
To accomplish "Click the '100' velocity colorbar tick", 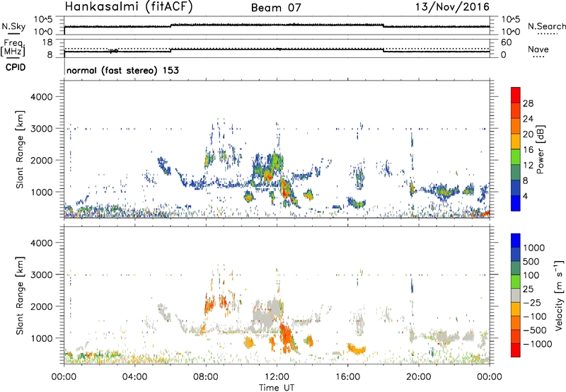I will tap(531, 275).
